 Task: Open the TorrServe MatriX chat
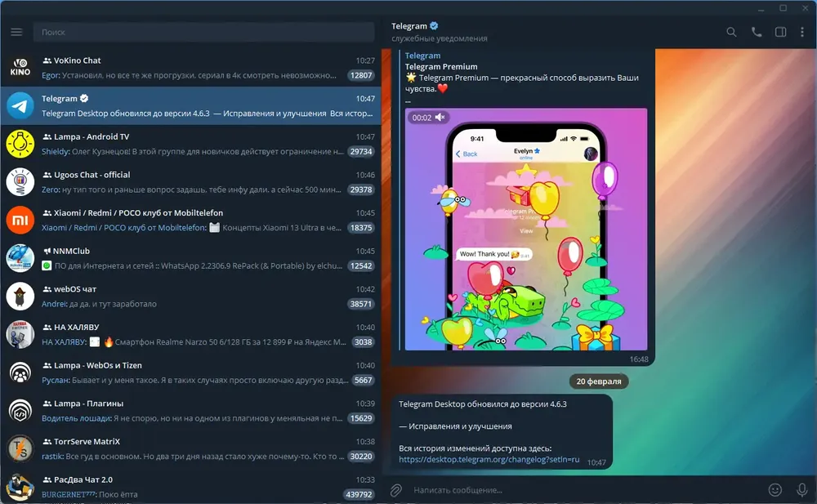point(190,448)
